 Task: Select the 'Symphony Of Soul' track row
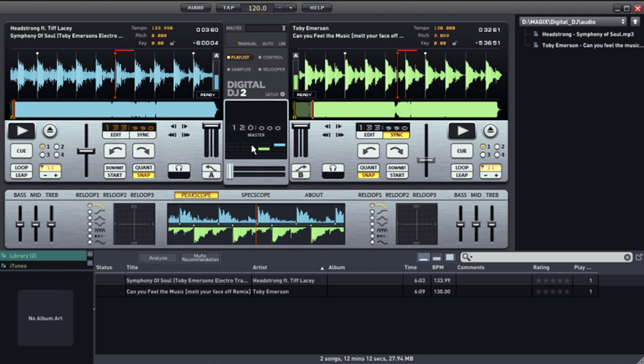[346, 280]
